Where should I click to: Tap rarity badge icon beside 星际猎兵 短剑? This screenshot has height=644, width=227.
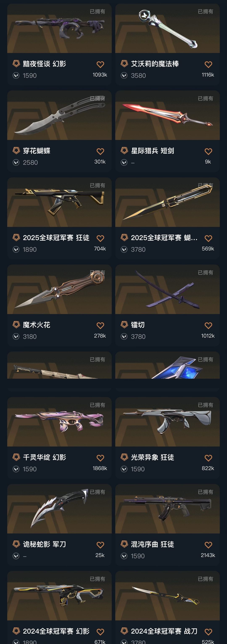pyautogui.click(x=124, y=150)
